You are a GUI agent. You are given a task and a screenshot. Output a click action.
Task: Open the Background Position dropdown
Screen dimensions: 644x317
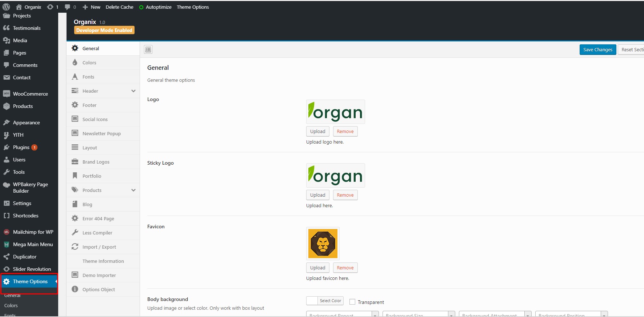572,314
